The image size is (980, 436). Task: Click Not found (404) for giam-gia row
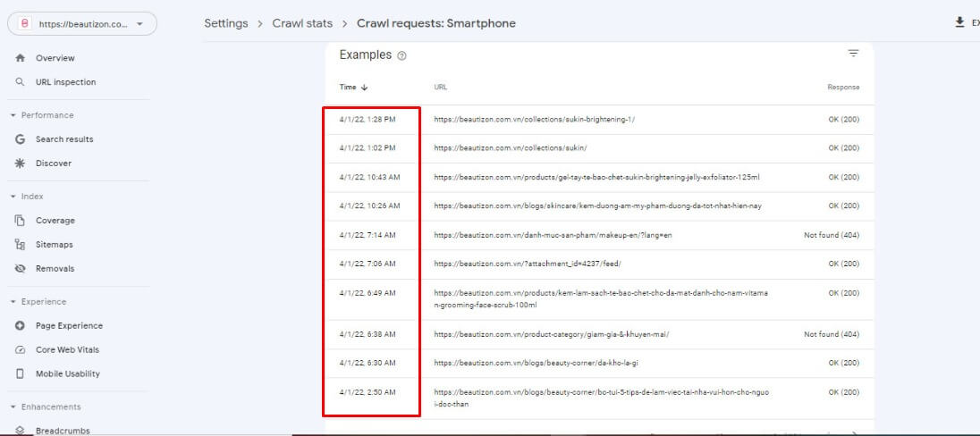click(x=832, y=334)
